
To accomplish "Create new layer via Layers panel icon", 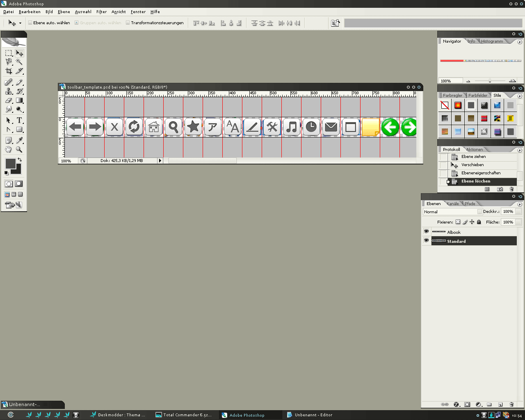I will (500, 404).
